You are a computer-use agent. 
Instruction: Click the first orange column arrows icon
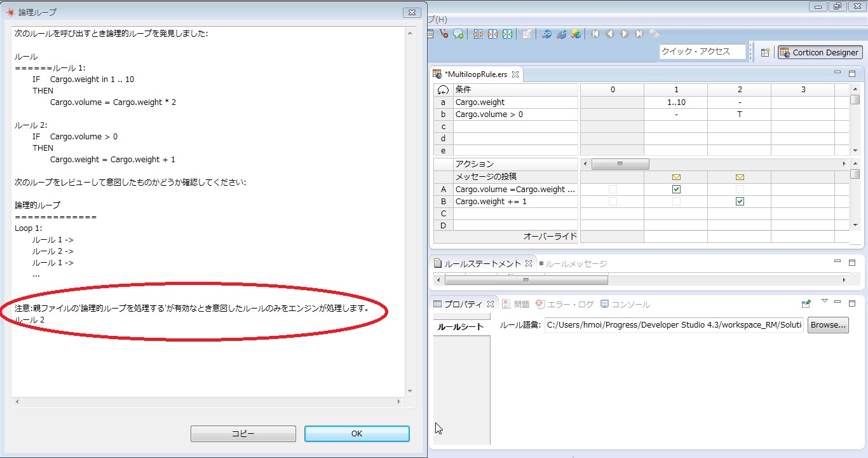pos(478,34)
